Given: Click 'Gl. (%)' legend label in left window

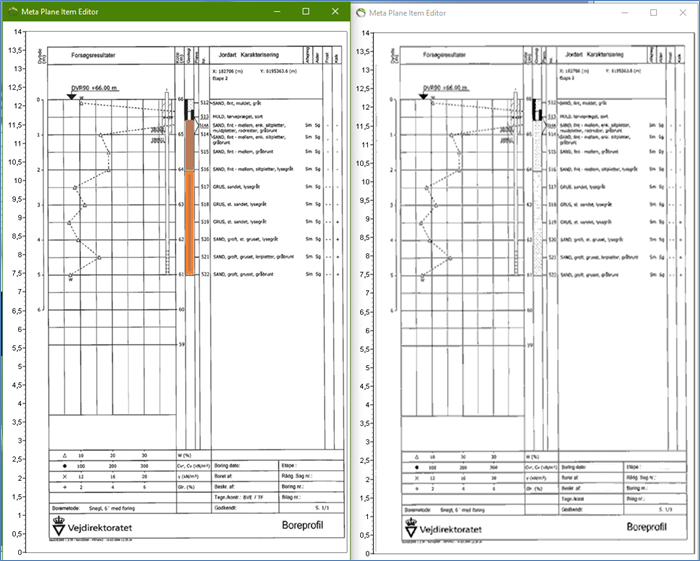Looking at the screenshot, I should click(x=186, y=487).
